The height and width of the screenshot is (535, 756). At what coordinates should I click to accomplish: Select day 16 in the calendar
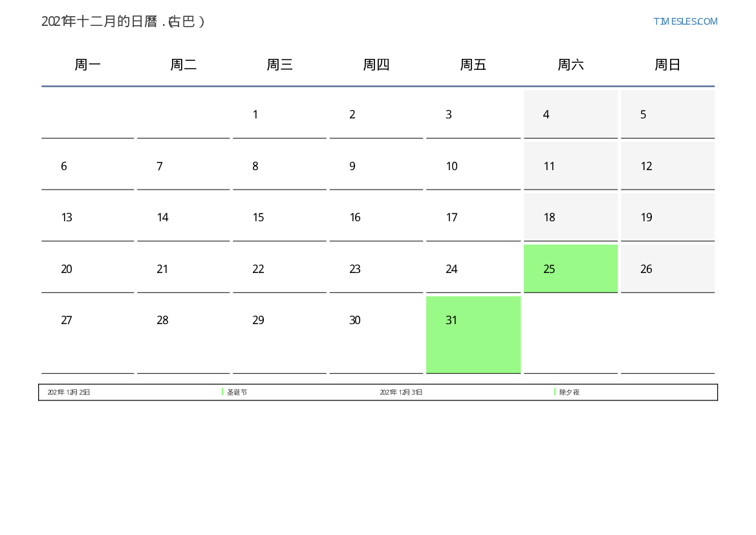[376, 217]
